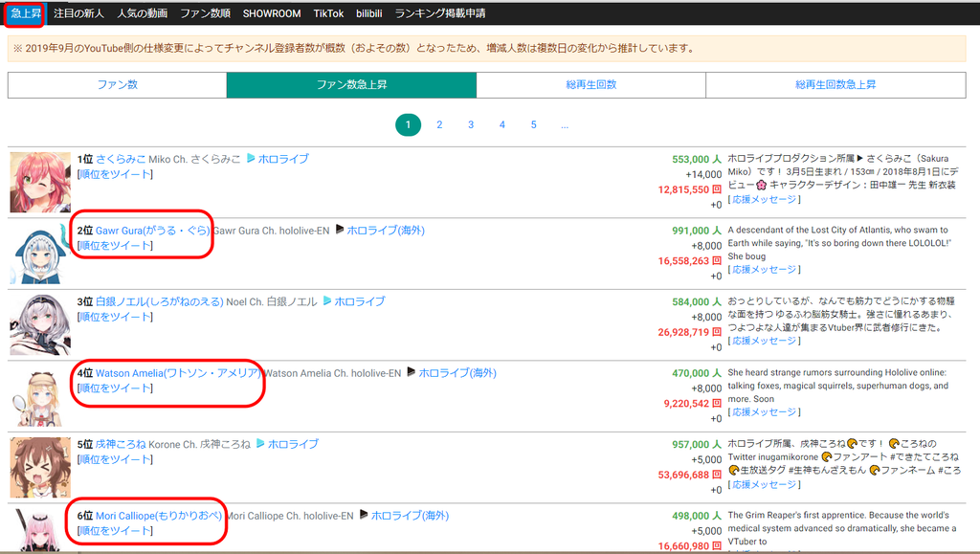Click the 991,000 人 fan count

pyautogui.click(x=697, y=231)
